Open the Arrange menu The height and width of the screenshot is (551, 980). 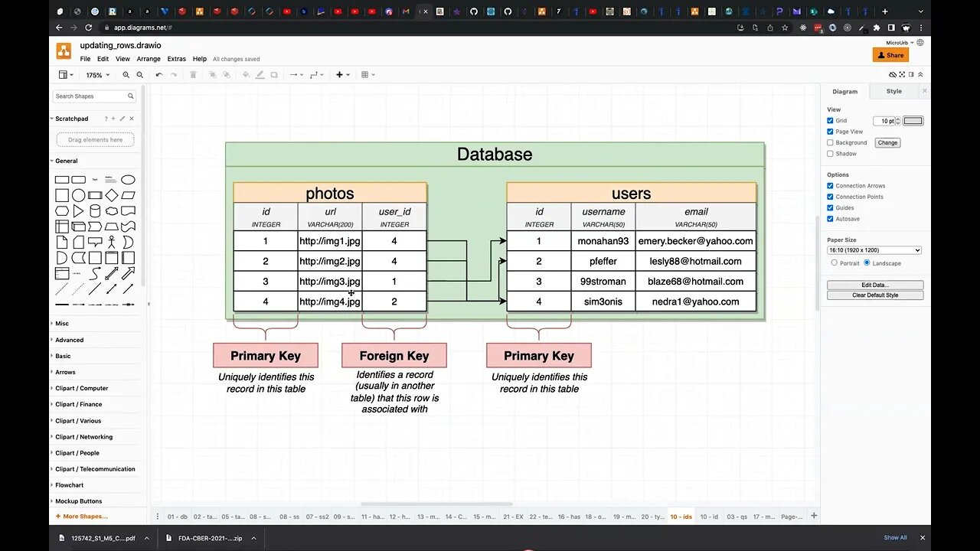(x=149, y=59)
